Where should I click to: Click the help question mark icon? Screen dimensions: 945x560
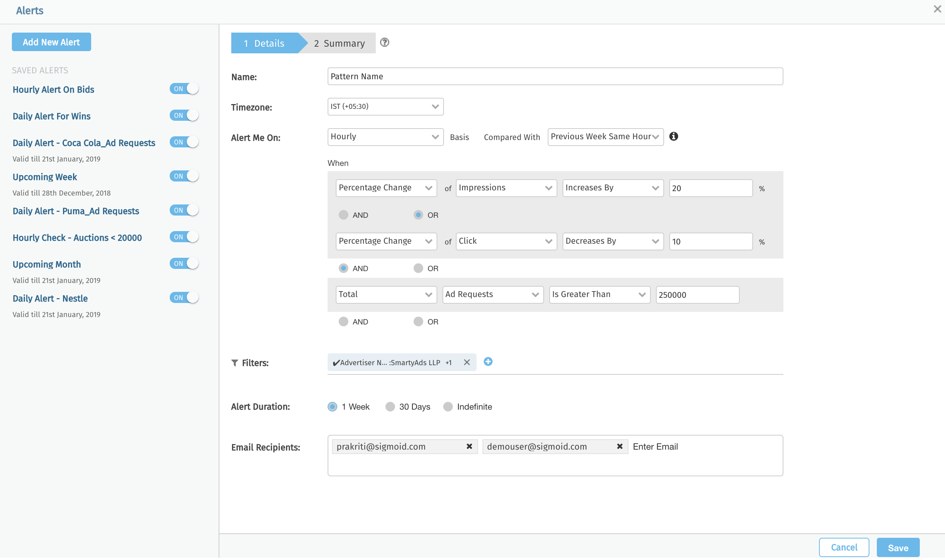(x=384, y=42)
